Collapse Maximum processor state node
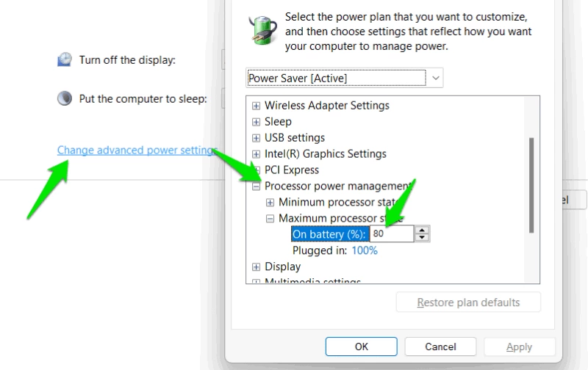Viewport: 588px width, 370px height. (x=270, y=219)
